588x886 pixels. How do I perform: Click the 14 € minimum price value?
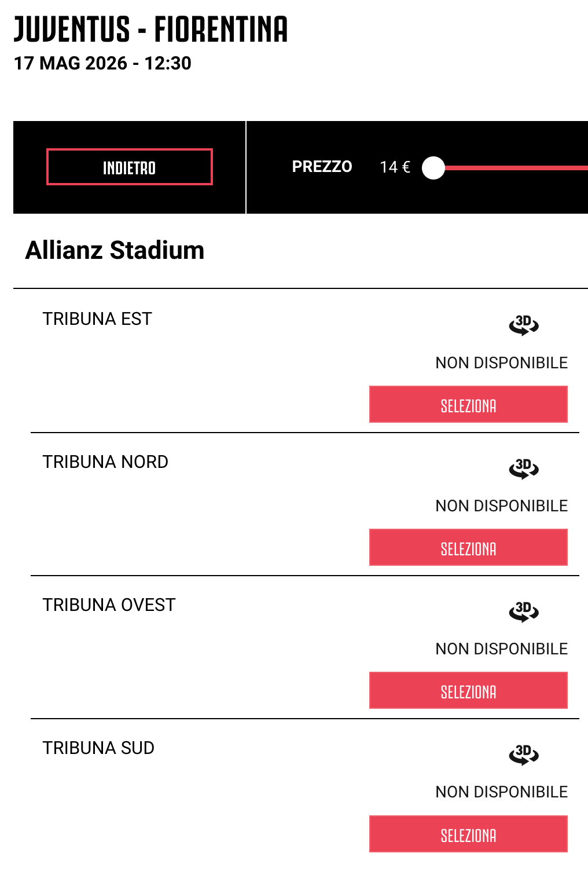(395, 167)
